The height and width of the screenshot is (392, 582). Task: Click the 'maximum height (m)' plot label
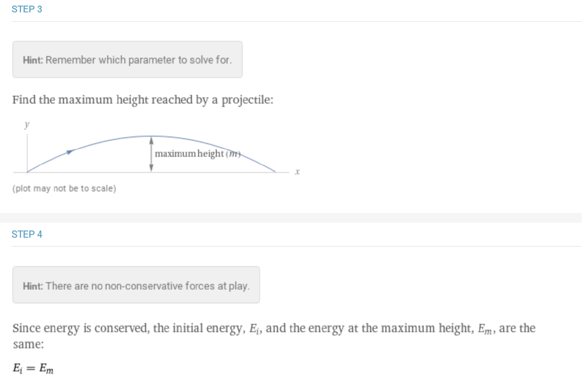(197, 154)
